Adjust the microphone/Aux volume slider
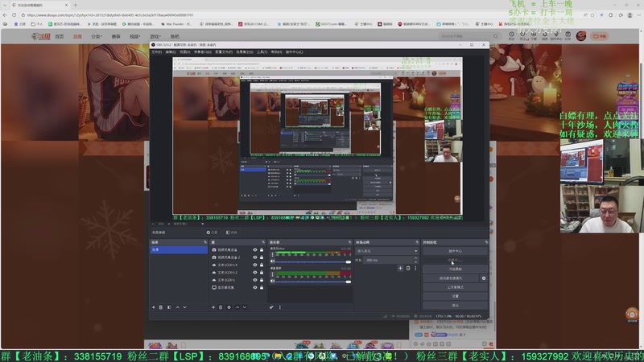Viewport: 644px width, 362px height. click(313, 261)
